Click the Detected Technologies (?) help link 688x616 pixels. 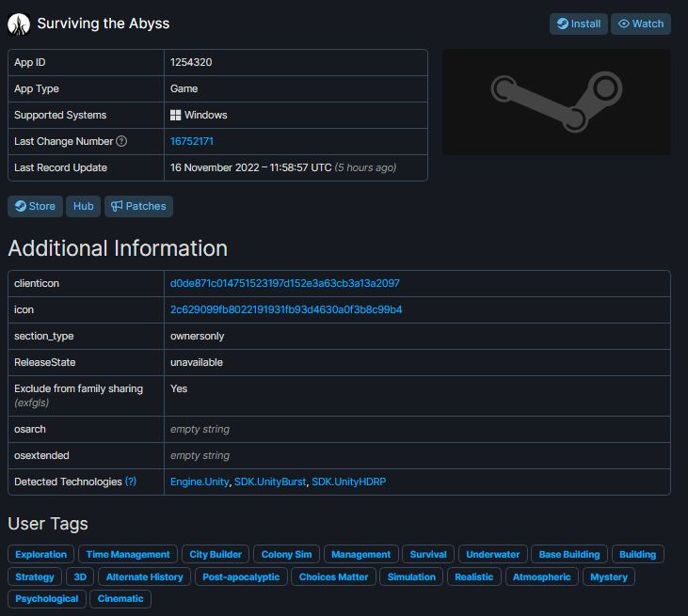tap(131, 482)
